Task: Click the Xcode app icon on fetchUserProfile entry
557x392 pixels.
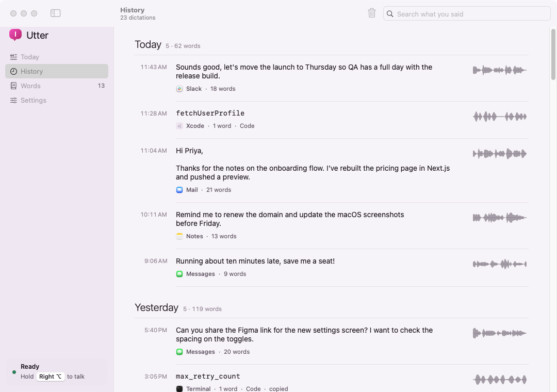Action: click(179, 126)
